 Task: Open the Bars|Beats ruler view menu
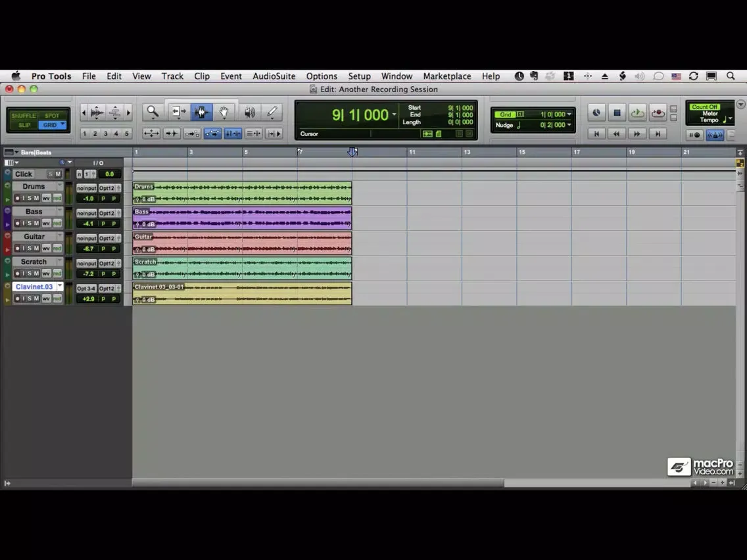pyautogui.click(x=11, y=152)
